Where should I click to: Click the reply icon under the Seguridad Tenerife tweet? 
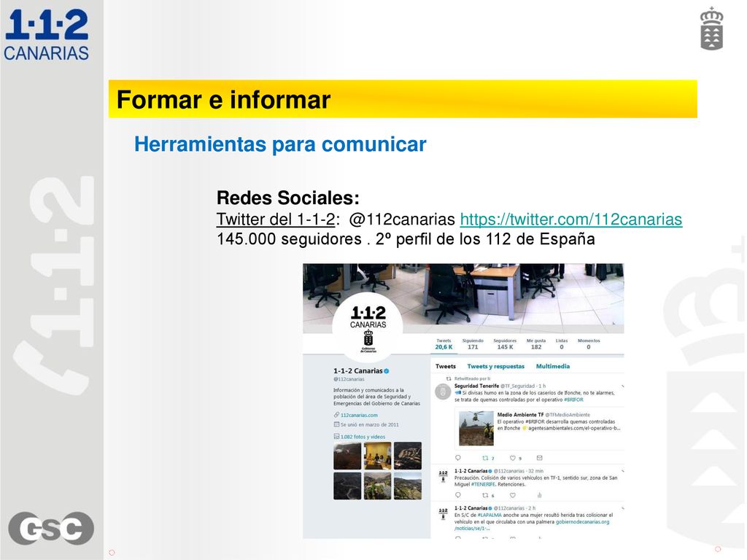click(x=458, y=458)
